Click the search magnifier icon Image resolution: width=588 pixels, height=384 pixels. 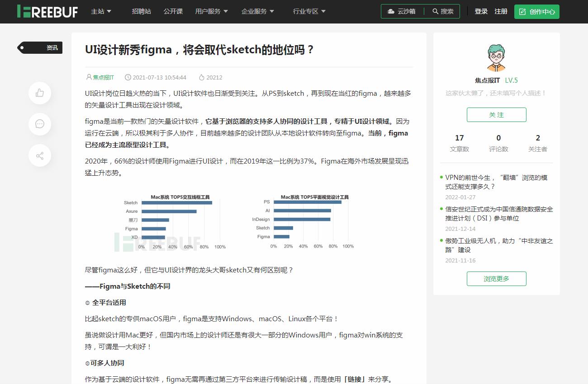point(435,11)
